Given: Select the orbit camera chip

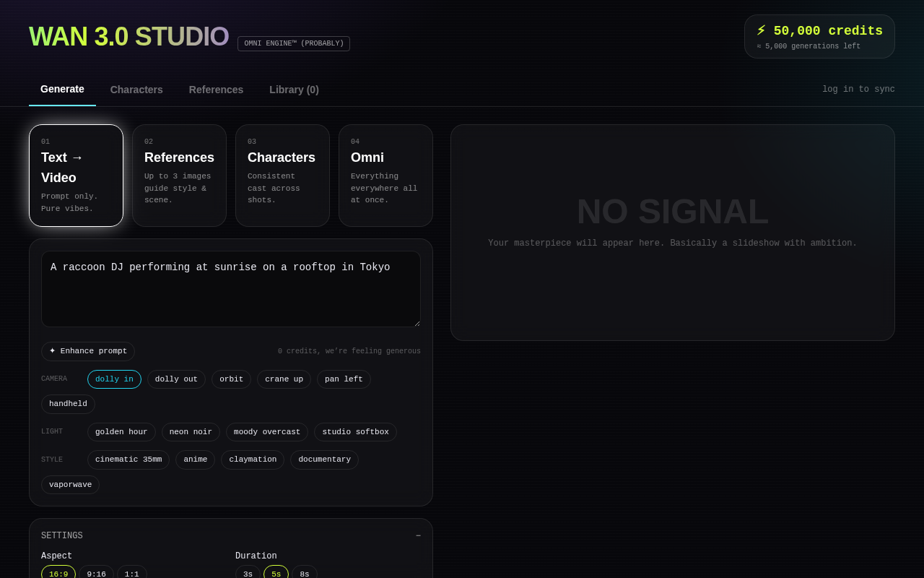Looking at the screenshot, I should 231,379.
